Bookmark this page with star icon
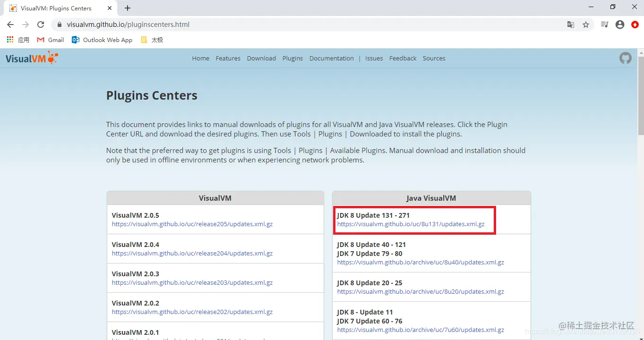 click(586, 25)
